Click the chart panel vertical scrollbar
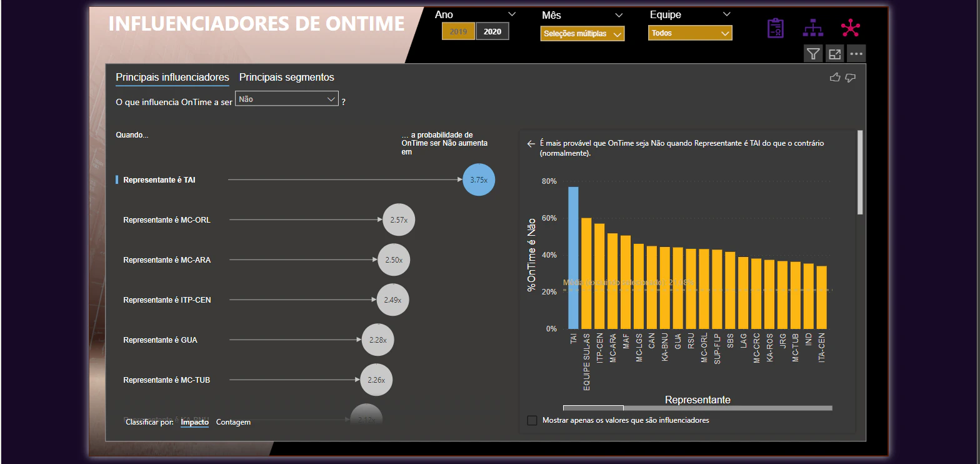 (860, 172)
